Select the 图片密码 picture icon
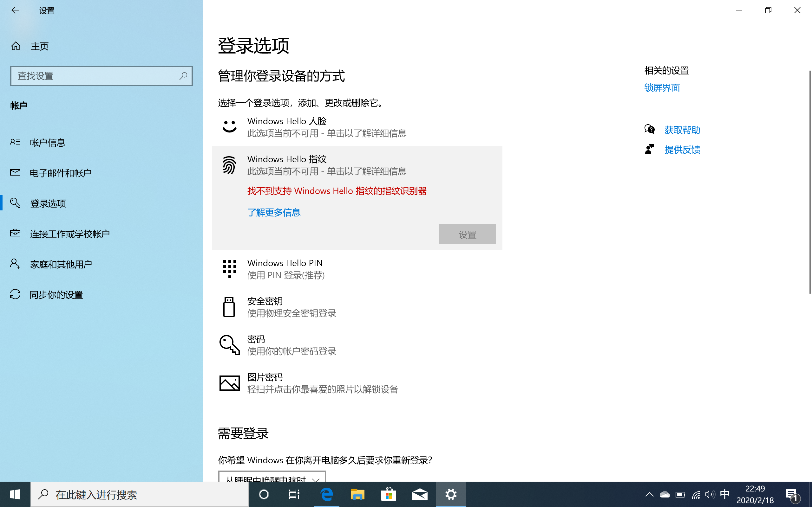This screenshot has width=812, height=507. pyautogui.click(x=229, y=382)
